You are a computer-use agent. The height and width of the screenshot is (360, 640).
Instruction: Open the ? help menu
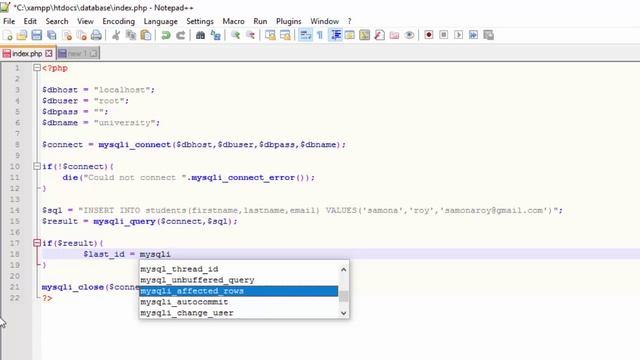349,21
